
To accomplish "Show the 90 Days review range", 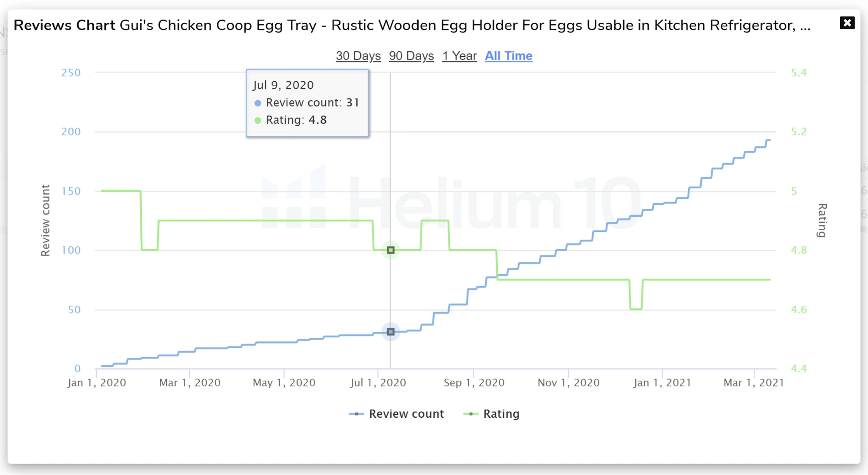I will tap(411, 56).
